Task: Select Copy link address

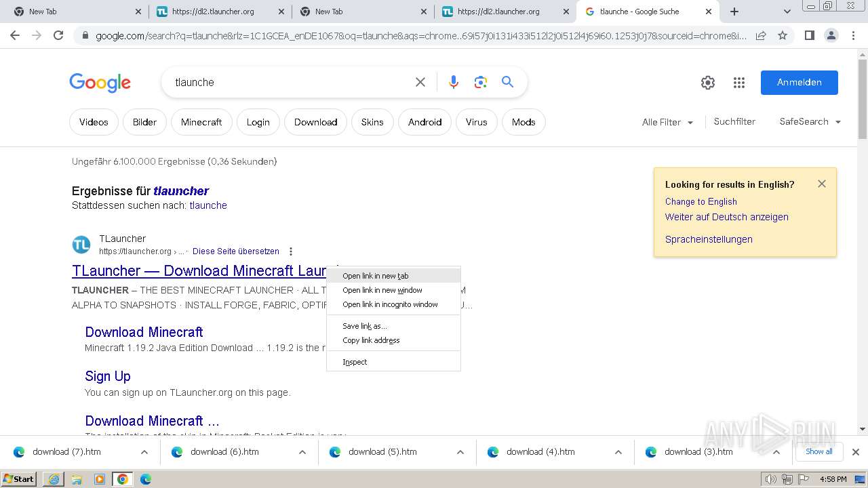Action: coord(393,340)
